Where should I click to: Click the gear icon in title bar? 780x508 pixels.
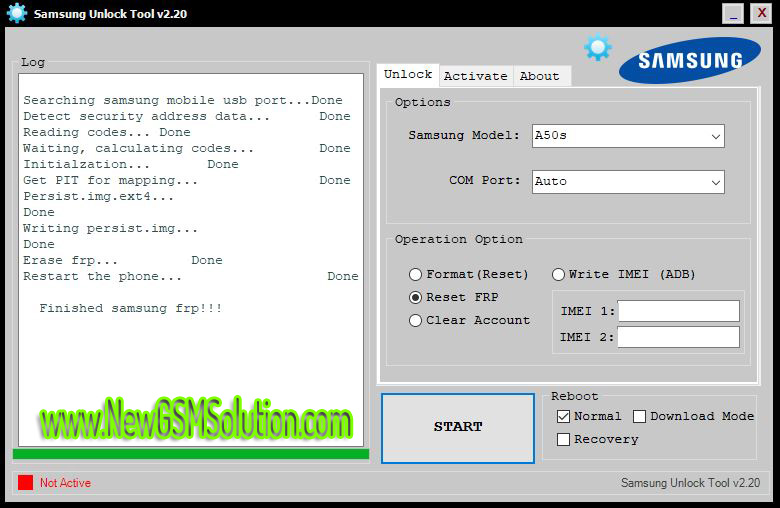click(x=17, y=13)
